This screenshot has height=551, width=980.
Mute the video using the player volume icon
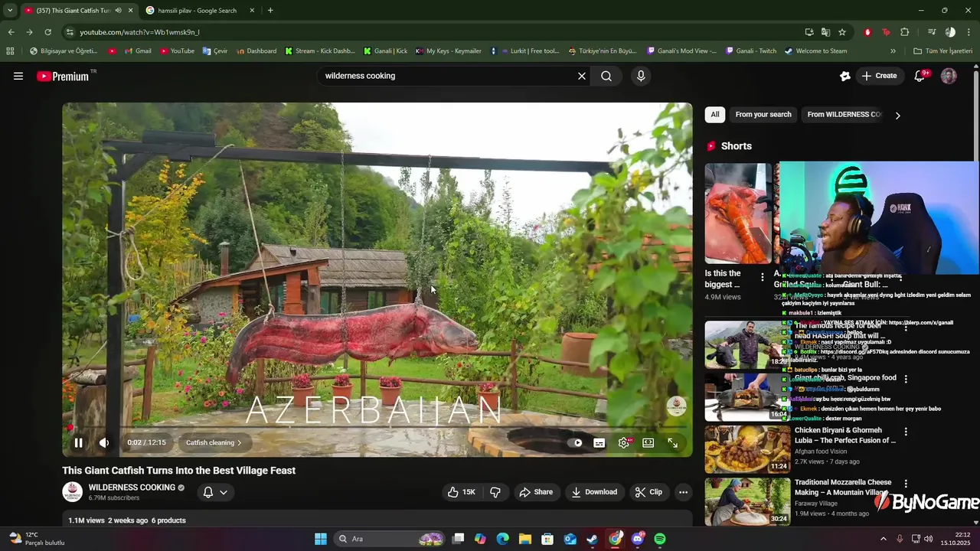tap(104, 442)
